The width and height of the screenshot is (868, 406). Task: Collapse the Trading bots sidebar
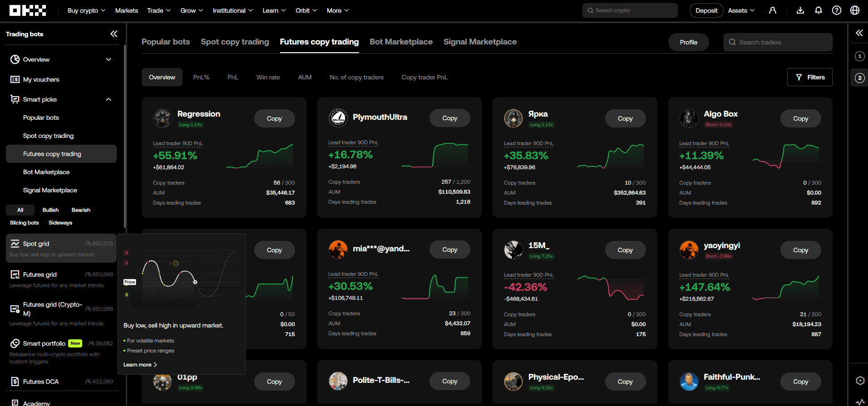pyautogui.click(x=113, y=34)
